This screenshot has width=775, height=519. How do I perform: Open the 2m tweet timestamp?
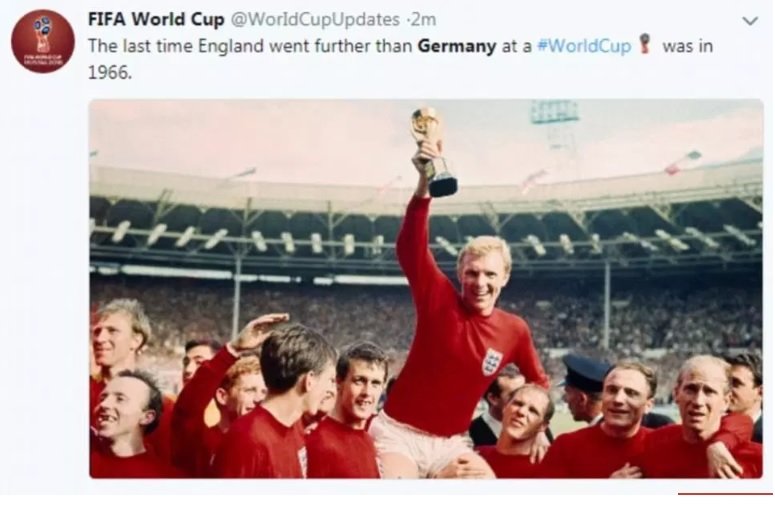[x=423, y=20]
